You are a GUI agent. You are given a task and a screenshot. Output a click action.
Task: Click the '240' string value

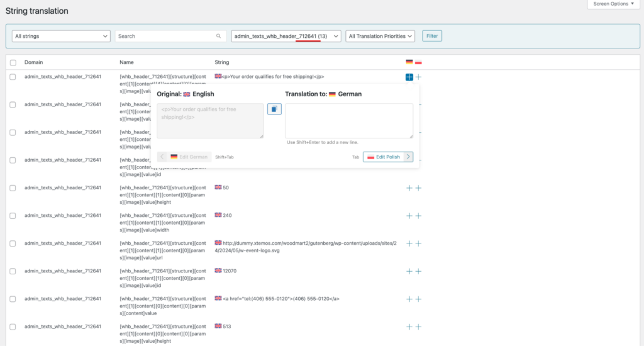click(x=226, y=215)
